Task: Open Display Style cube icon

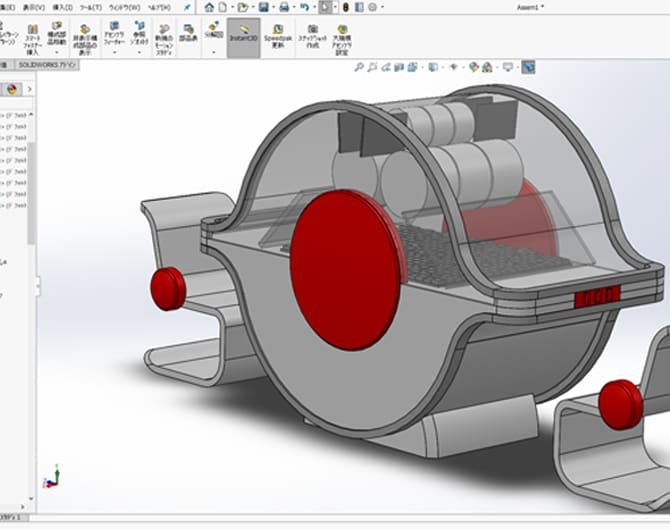Action: [433, 67]
